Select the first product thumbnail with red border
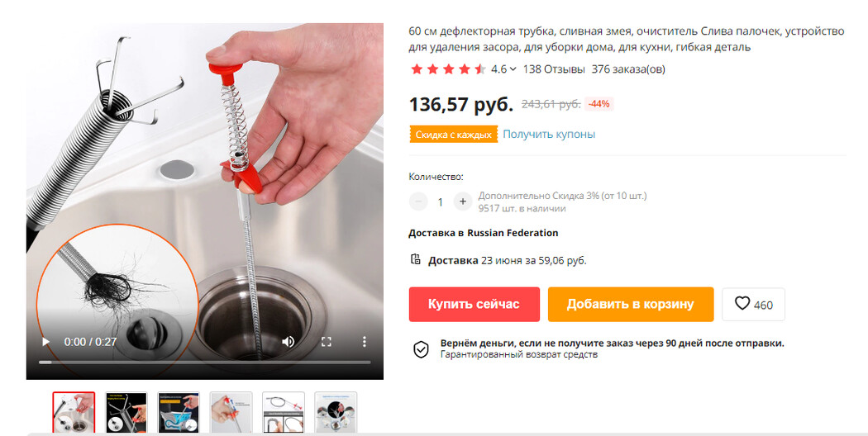 pos(74,412)
